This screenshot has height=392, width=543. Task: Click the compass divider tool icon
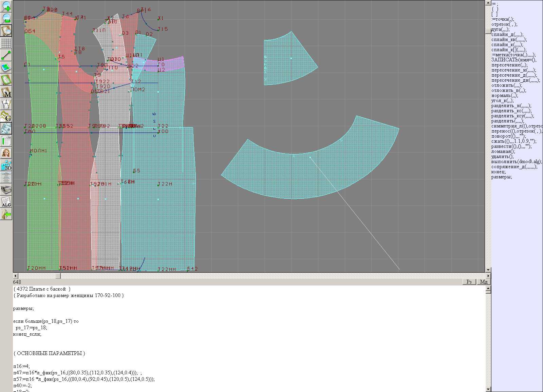tap(6, 104)
